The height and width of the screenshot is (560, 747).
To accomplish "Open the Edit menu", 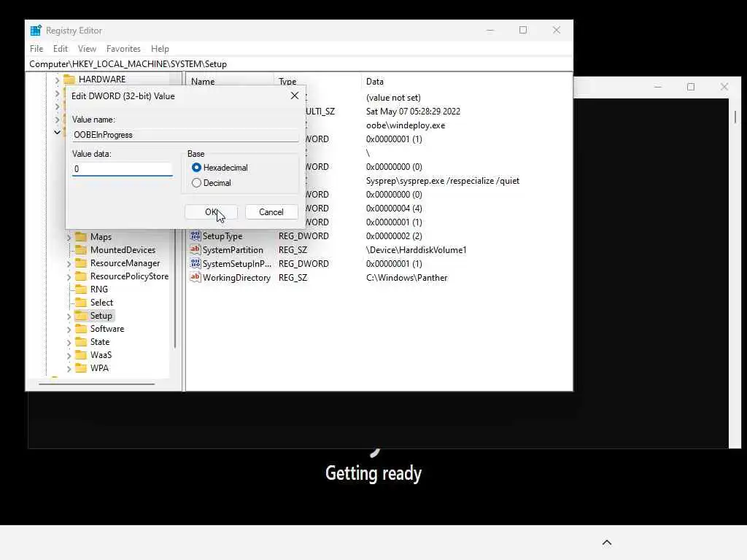I will 60,49.
